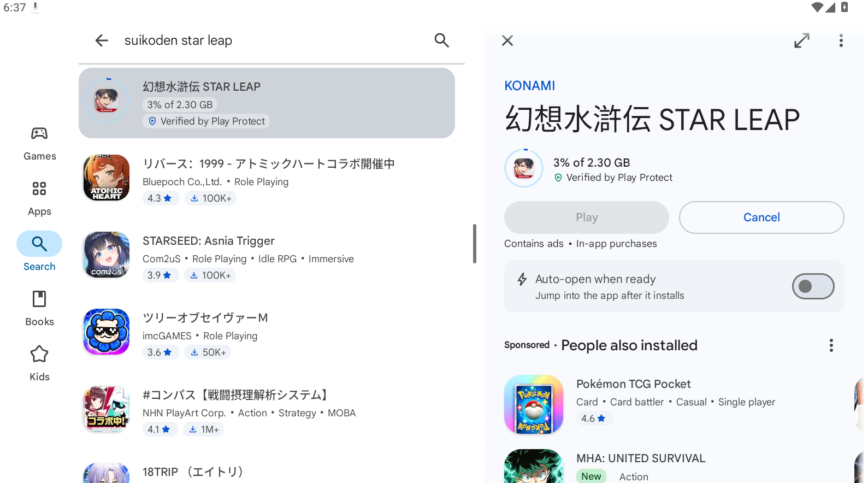Click the download progress icon in details

click(x=524, y=168)
